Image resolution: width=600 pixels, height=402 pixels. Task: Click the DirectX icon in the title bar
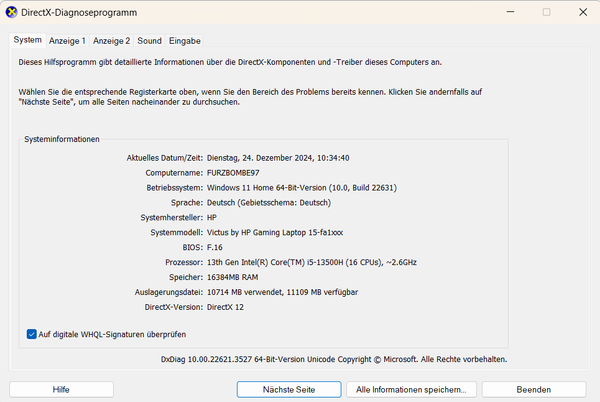pos(11,13)
